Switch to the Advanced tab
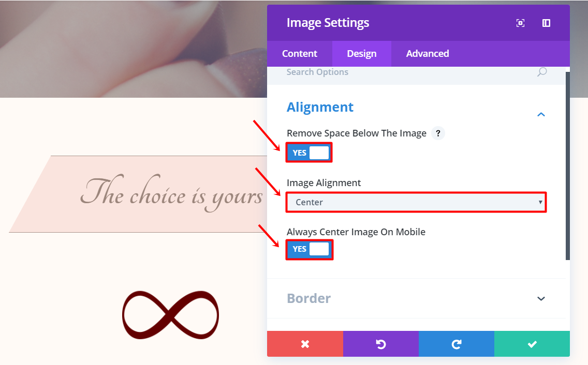The width and height of the screenshot is (588, 365). 427,54
